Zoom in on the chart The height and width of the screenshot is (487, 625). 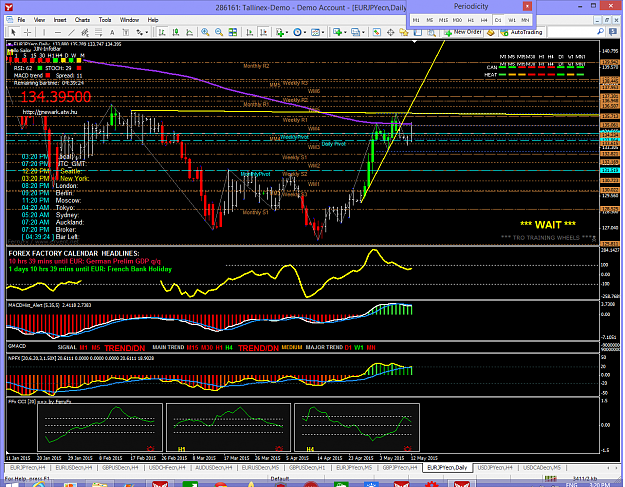(205, 32)
